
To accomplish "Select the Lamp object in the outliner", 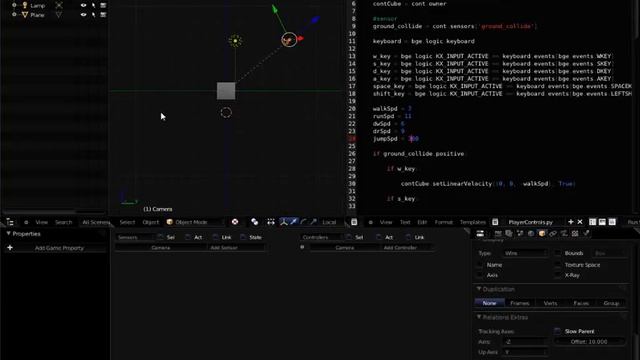I will 38,6.
